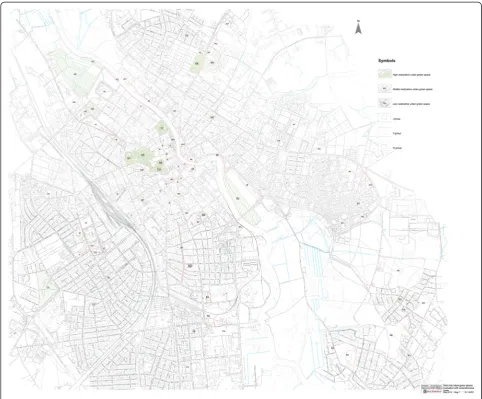Select the middle restorative green space legend symbol

384,89
